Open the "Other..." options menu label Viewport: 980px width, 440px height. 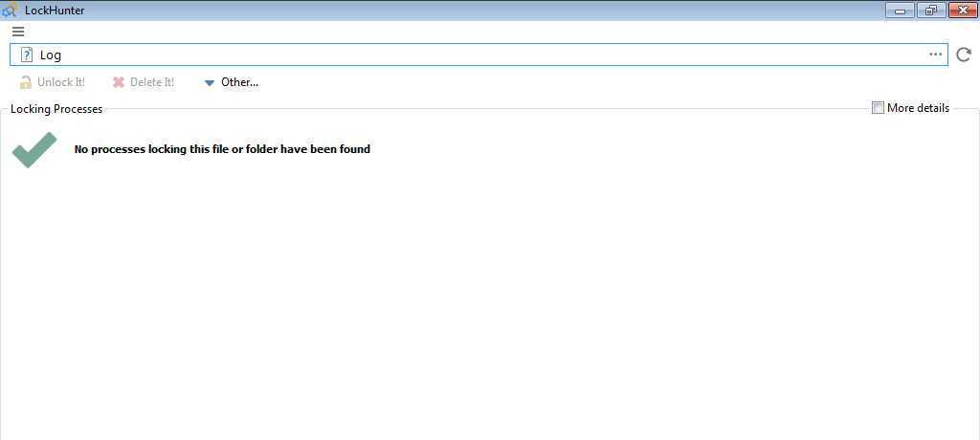239,82
